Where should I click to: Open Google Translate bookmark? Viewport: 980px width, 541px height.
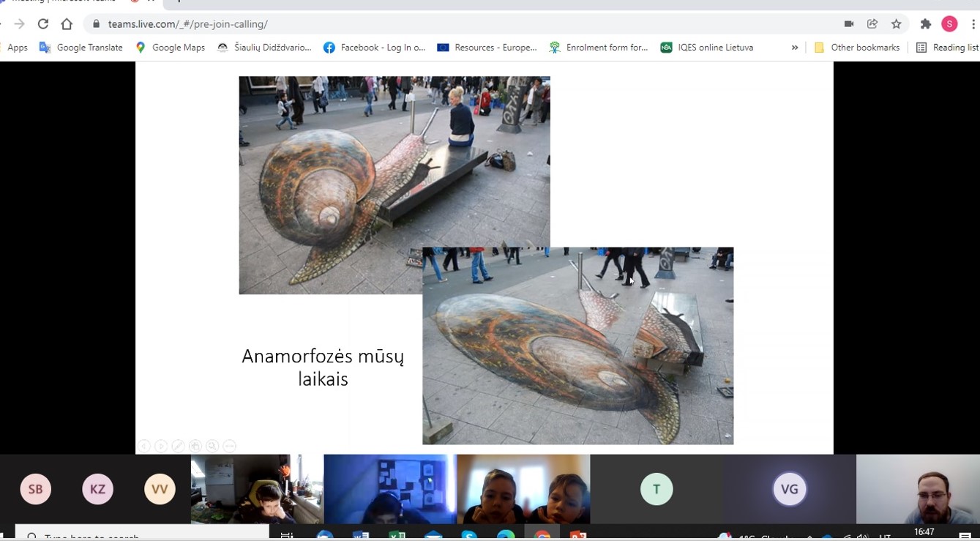81,48
